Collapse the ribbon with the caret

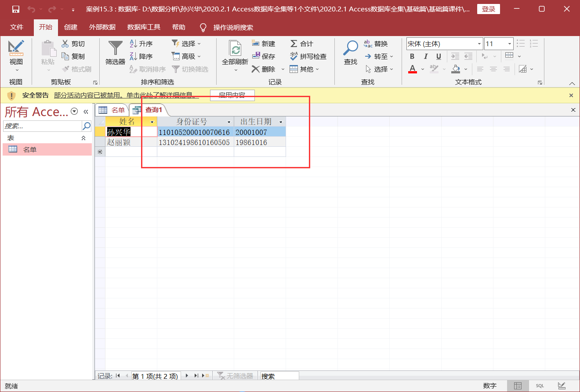(572, 83)
